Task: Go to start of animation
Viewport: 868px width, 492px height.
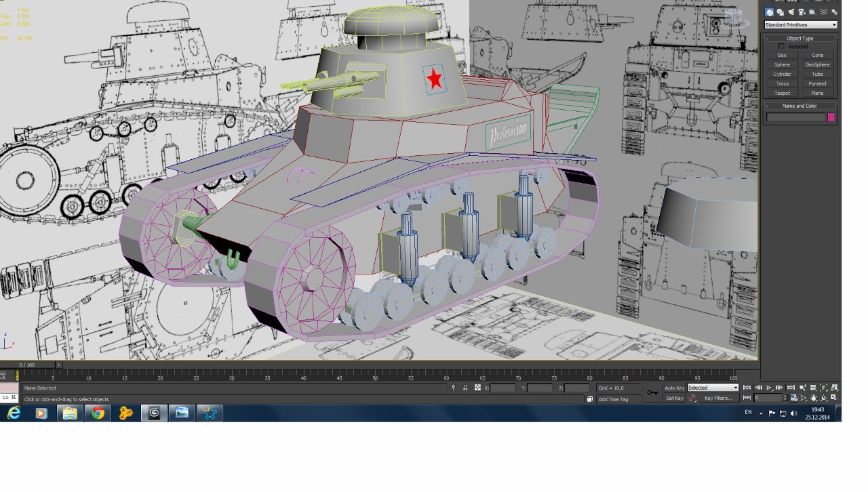Action: [x=747, y=388]
